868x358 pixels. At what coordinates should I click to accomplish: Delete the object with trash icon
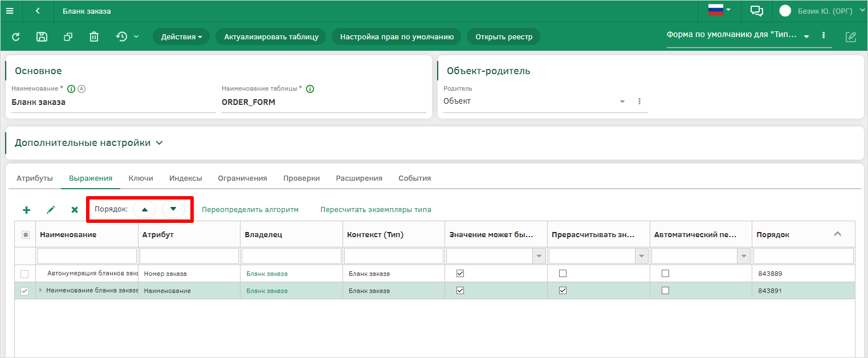(94, 37)
